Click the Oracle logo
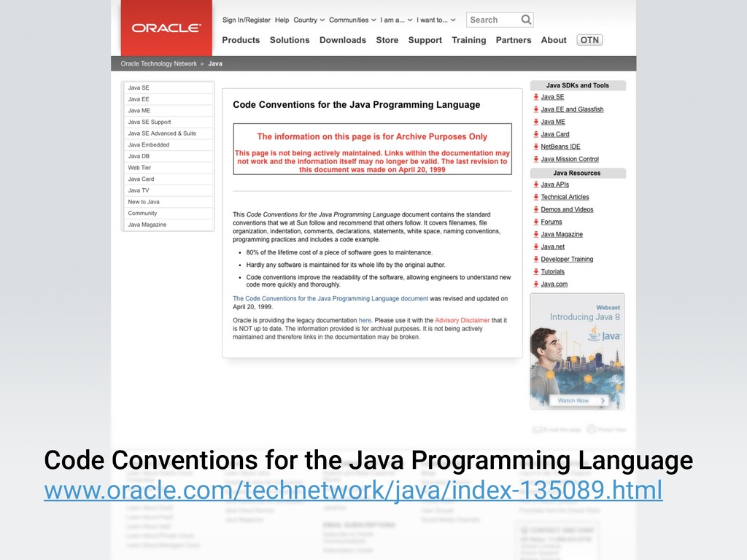 pos(166,28)
